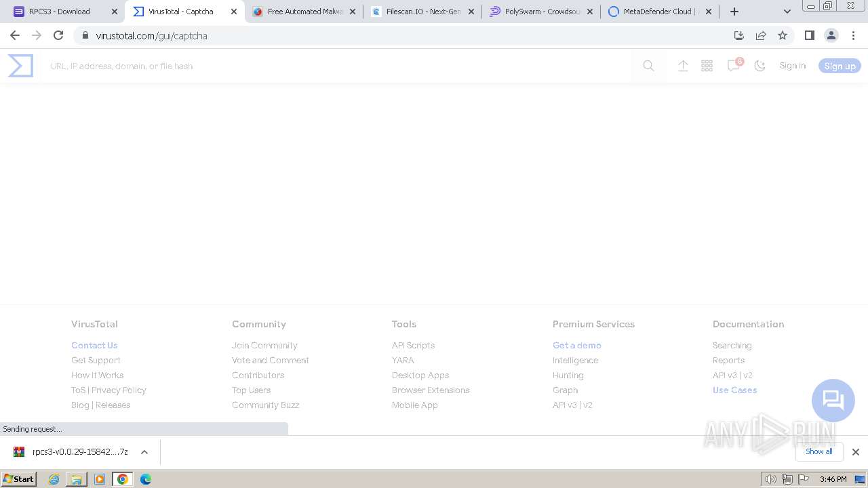Reload the current page
Screen dimensions: 868x488
[58, 35]
